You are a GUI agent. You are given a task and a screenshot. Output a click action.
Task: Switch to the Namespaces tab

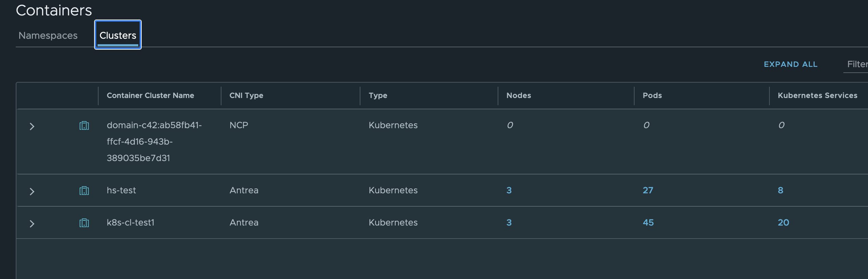pos(48,36)
